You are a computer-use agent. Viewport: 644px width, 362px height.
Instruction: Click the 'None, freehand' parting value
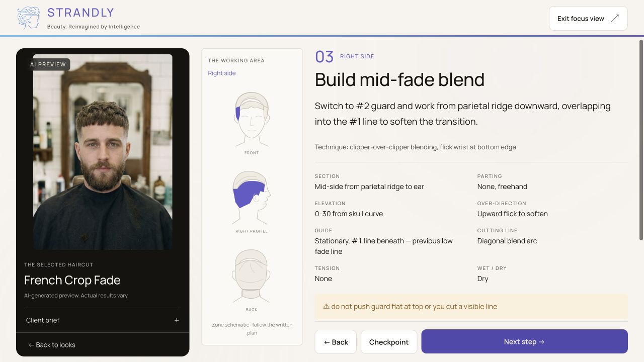(502, 187)
